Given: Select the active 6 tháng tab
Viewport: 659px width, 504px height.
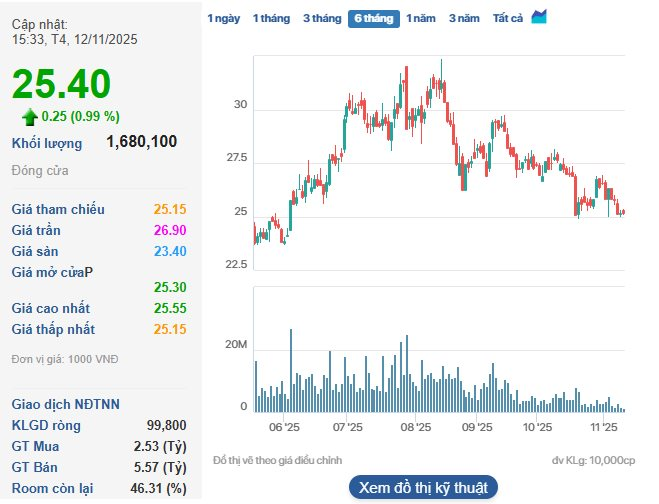Looking at the screenshot, I should tap(373, 18).
